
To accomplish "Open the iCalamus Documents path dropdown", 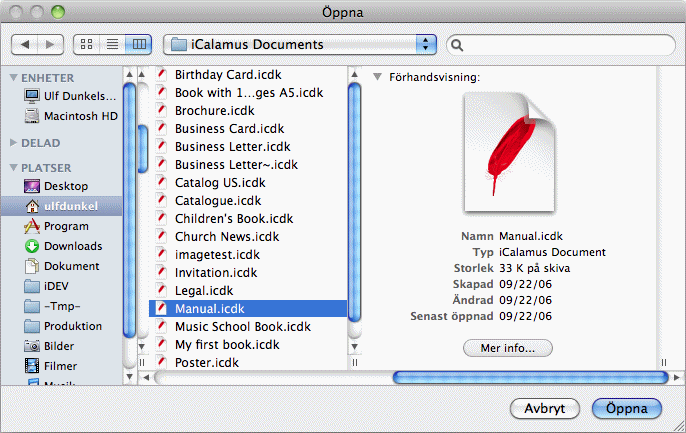I will coord(300,45).
